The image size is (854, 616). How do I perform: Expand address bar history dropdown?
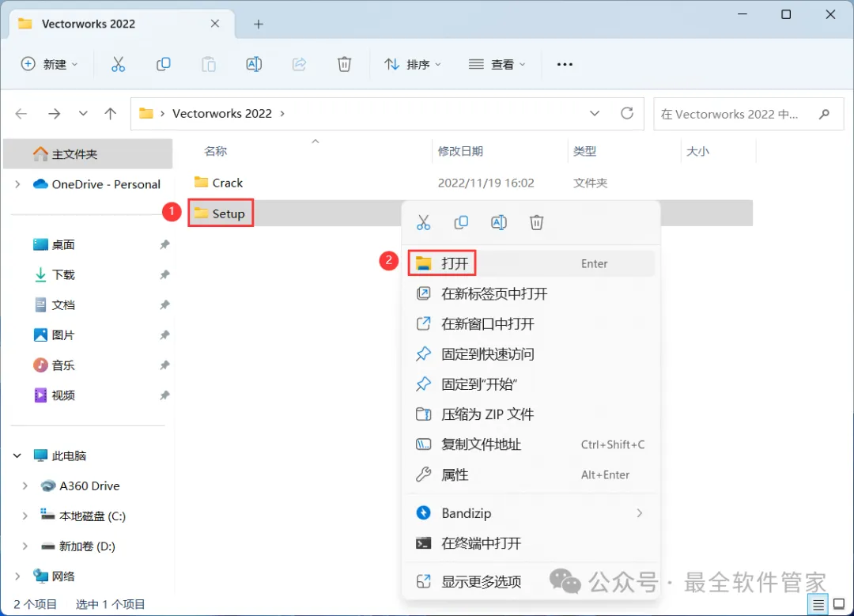[595, 113]
